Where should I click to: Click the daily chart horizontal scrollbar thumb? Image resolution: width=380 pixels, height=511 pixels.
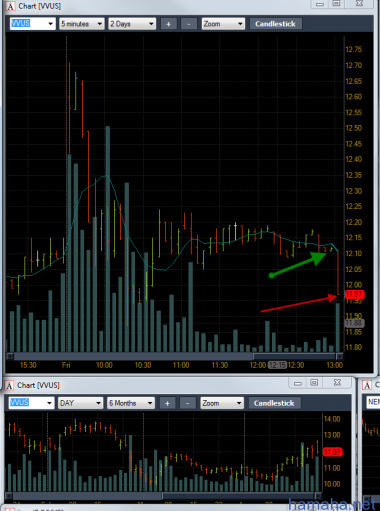pos(238,495)
